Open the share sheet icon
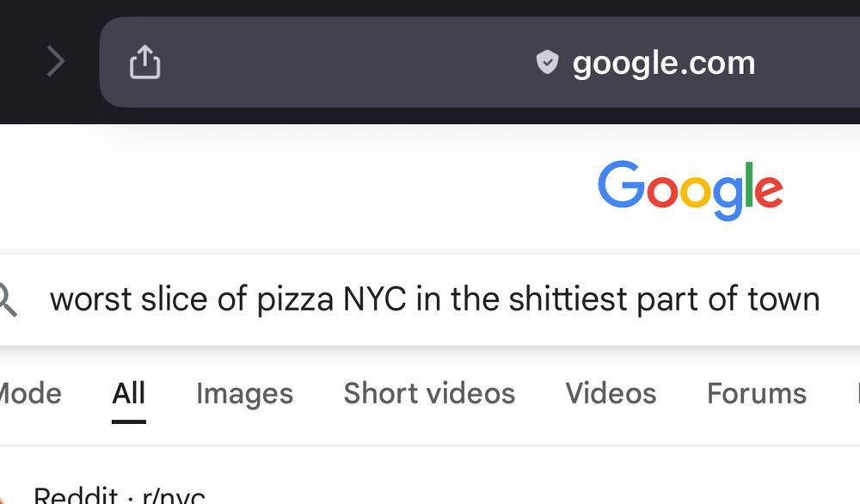Screen dimensions: 860x504 tap(144, 61)
